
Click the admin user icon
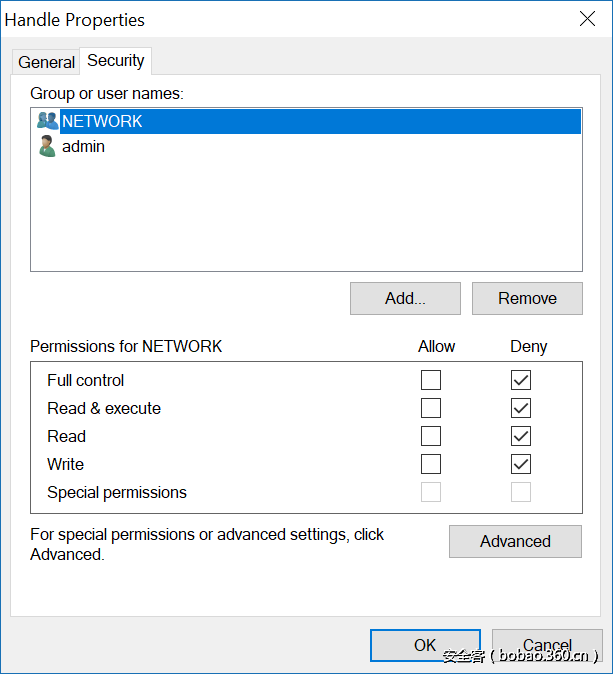pyautogui.click(x=47, y=147)
